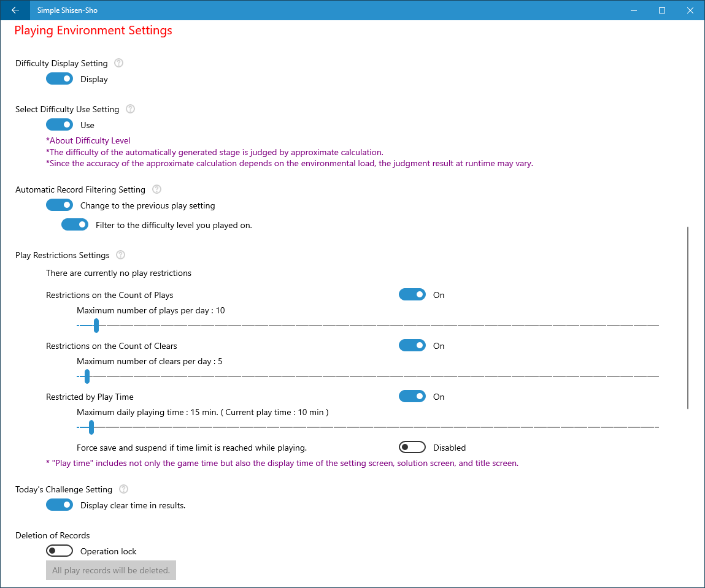705x588 pixels.
Task: Click the vertical scrollbar on the right
Action: [x=688, y=318]
